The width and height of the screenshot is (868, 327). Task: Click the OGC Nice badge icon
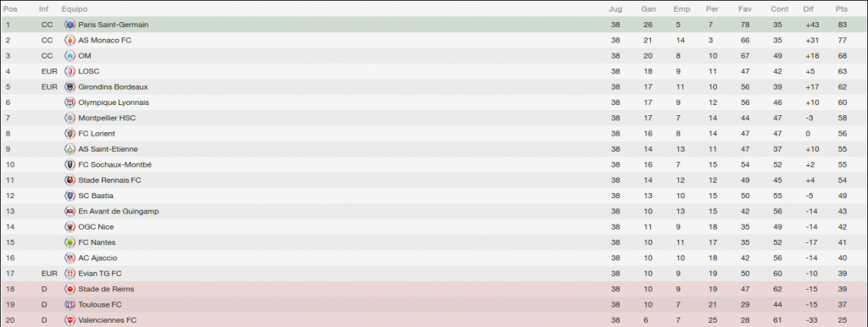point(70,227)
